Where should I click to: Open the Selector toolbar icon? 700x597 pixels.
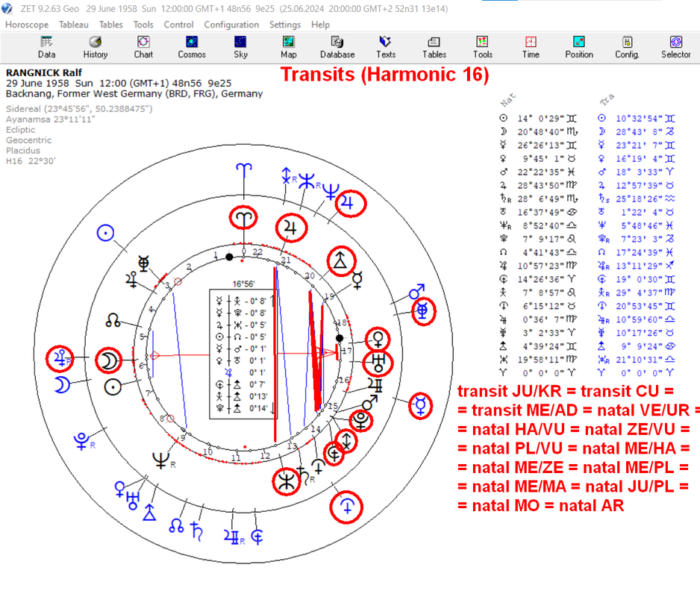[676, 47]
